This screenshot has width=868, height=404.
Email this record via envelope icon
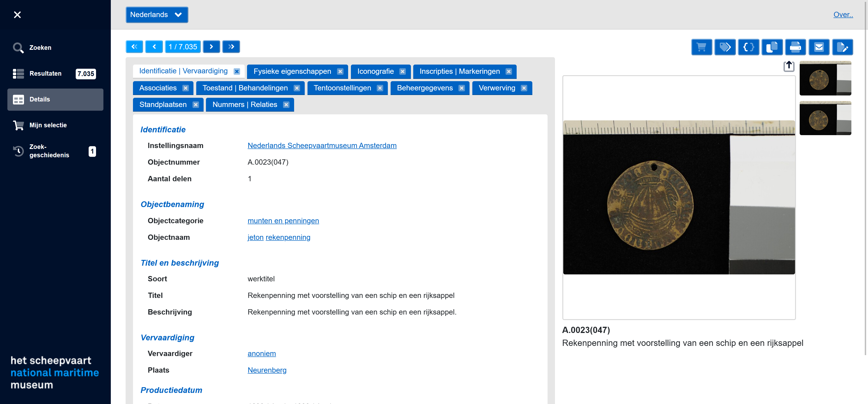[x=819, y=47]
